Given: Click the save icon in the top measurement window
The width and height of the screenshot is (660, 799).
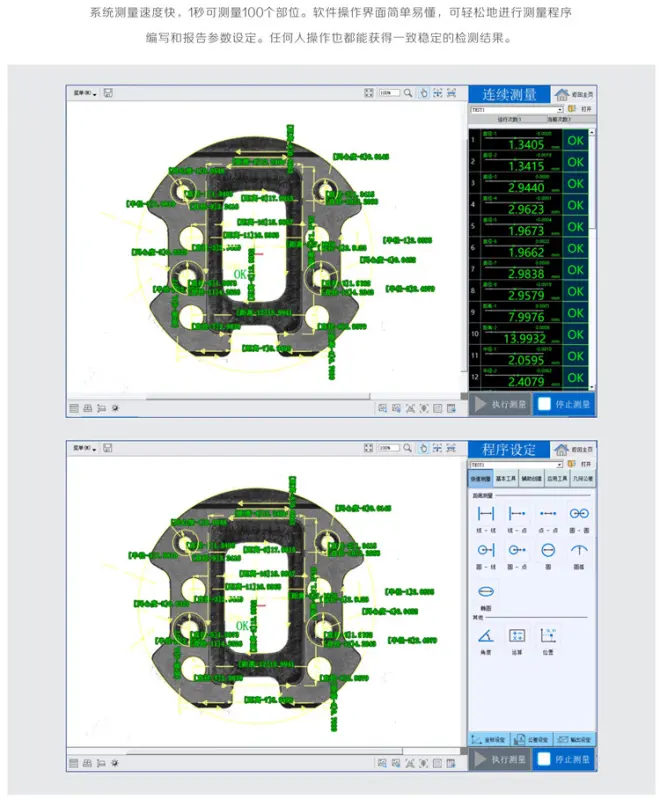Looking at the screenshot, I should click(x=107, y=93).
